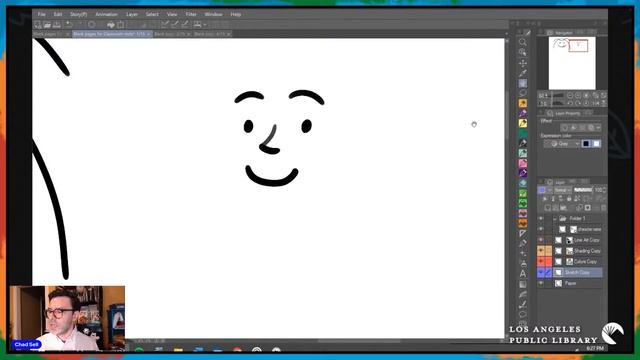Click the Save toolbar icon
The width and height of the screenshot is (640, 360).
point(57,25)
